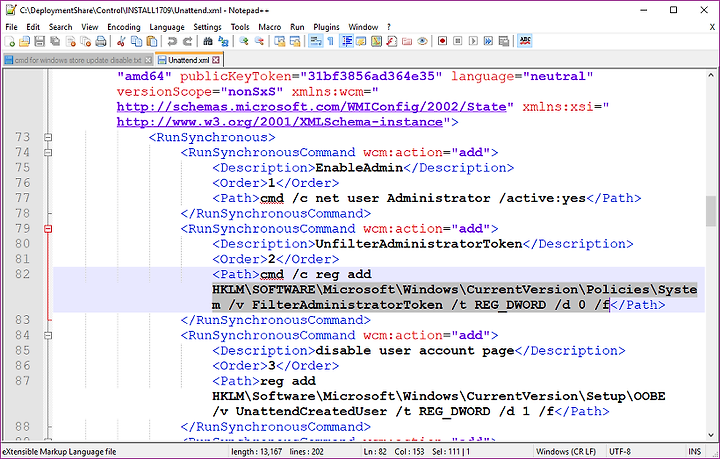The image size is (720, 459).
Task: Open the www.w3.org XMLSchema-instance link
Action: (280, 122)
